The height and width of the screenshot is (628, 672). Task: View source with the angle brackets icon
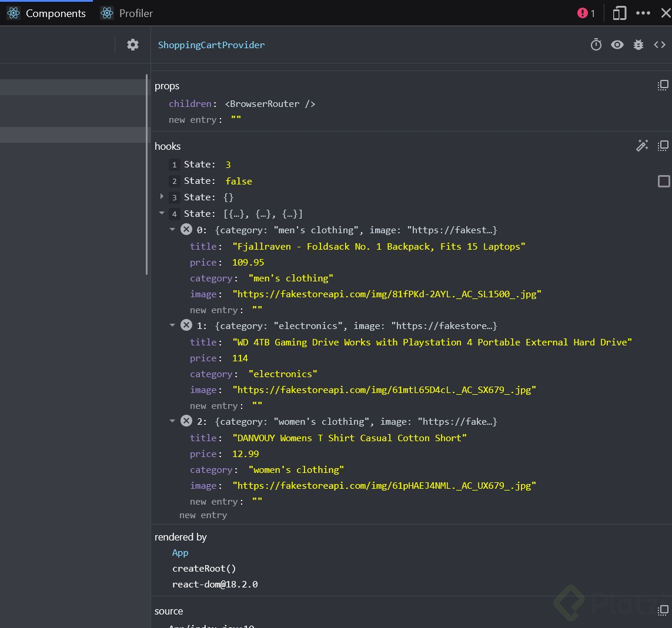660,45
